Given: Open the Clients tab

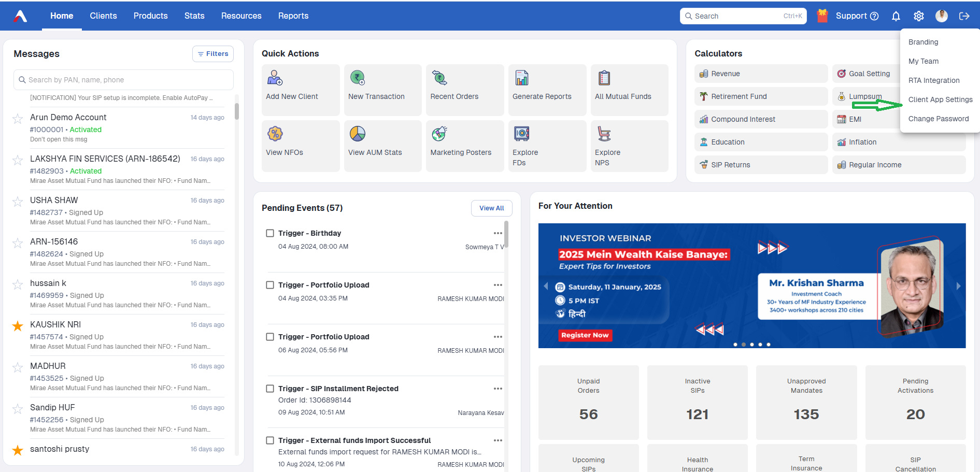Looking at the screenshot, I should (x=103, y=16).
